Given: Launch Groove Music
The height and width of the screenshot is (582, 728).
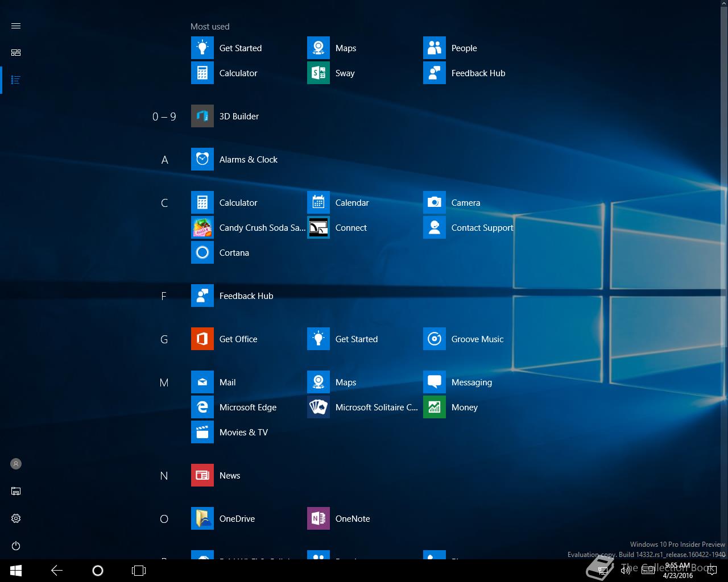Looking at the screenshot, I should pyautogui.click(x=480, y=339).
